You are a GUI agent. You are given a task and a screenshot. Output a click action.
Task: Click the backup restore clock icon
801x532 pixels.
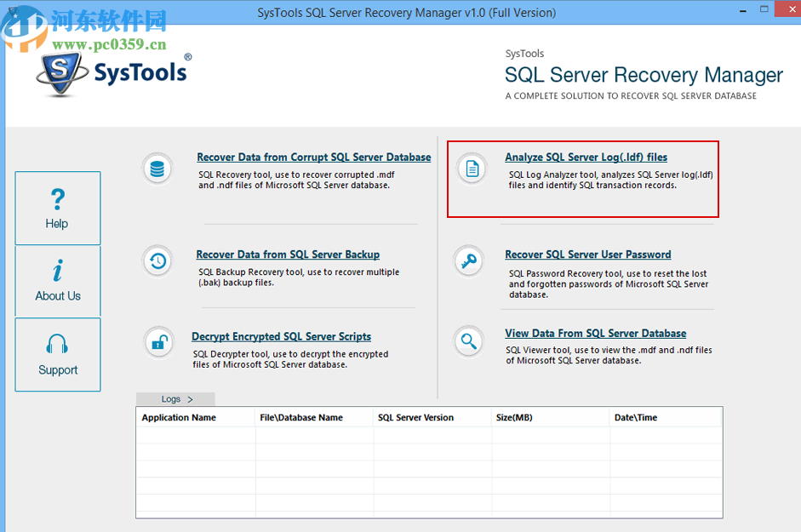click(x=157, y=261)
